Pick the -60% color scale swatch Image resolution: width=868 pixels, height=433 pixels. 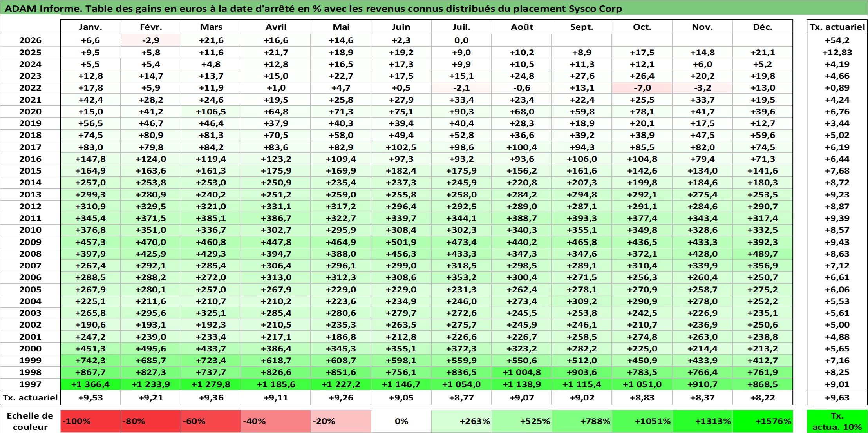pyautogui.click(x=211, y=421)
